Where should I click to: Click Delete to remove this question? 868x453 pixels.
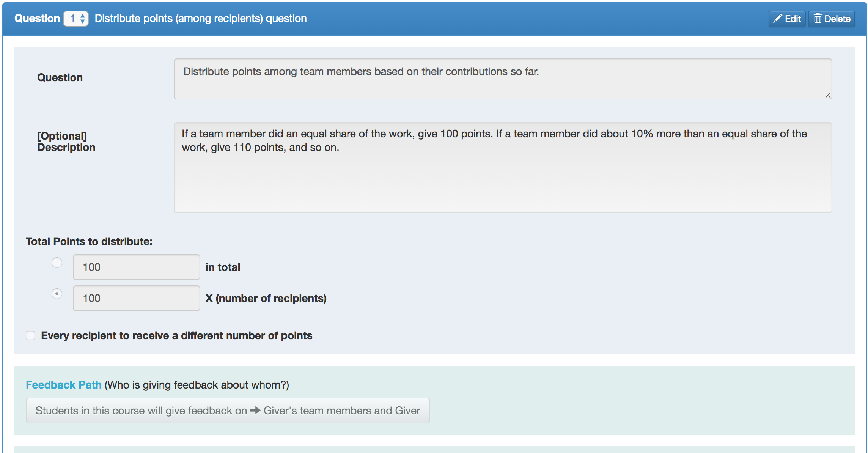point(831,18)
